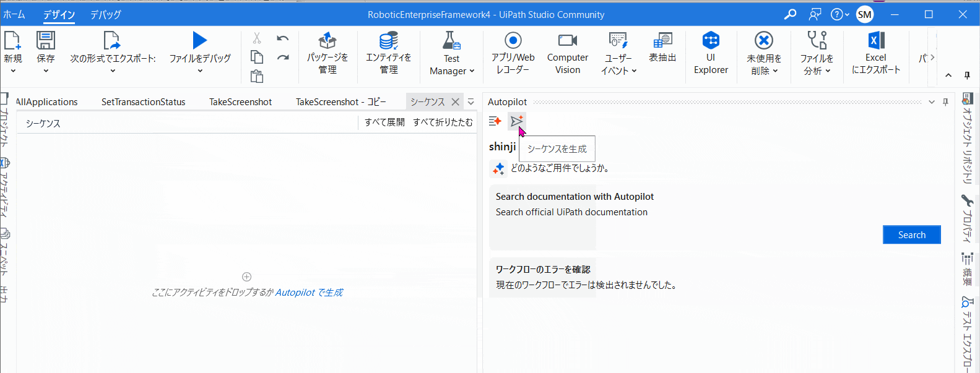
Task: Click the Copy icon in the ribbon
Action: pyautogui.click(x=256, y=57)
